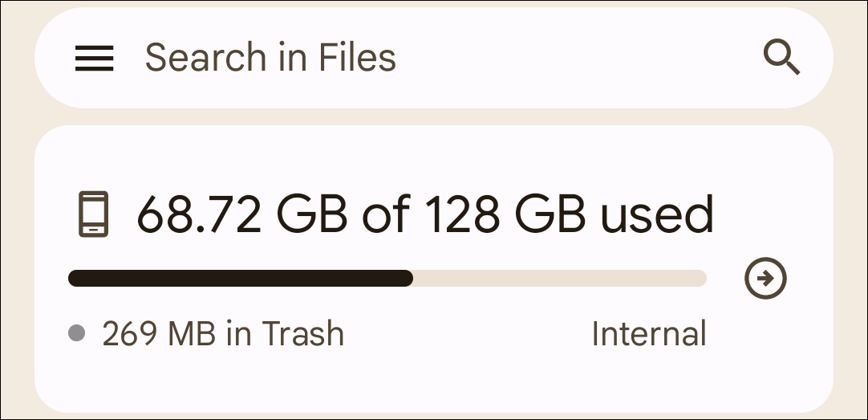Viewport: 868px width, 420px height.
Task: Open storage details with circled arrow
Action: (x=765, y=279)
